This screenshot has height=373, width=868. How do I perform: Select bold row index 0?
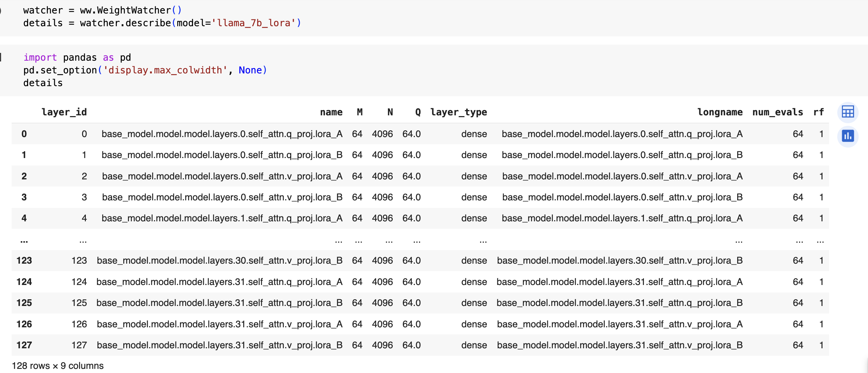(x=24, y=134)
